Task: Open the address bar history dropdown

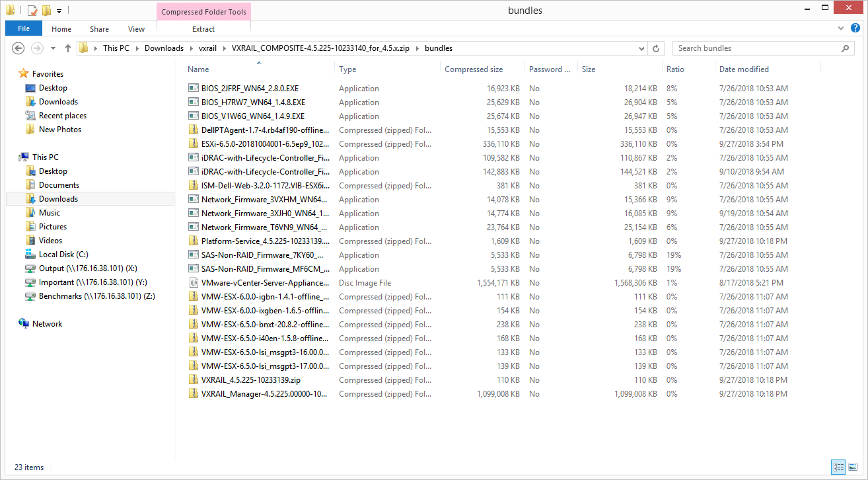Action: tap(642, 48)
